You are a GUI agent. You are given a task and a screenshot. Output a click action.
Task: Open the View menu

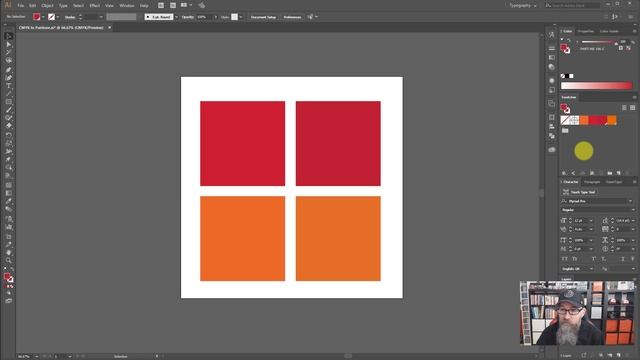coord(109,6)
